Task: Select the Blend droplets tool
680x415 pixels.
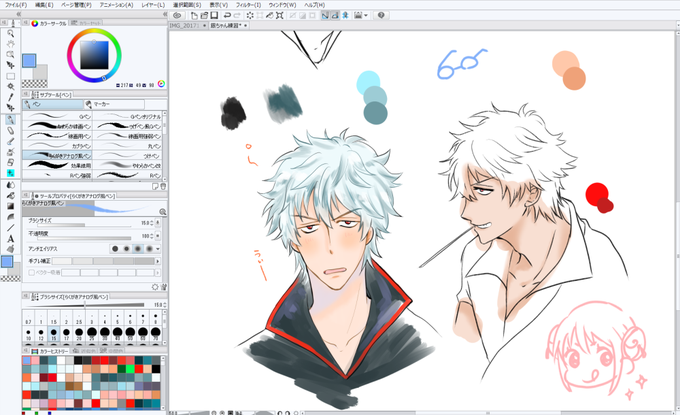Action: click(11, 185)
